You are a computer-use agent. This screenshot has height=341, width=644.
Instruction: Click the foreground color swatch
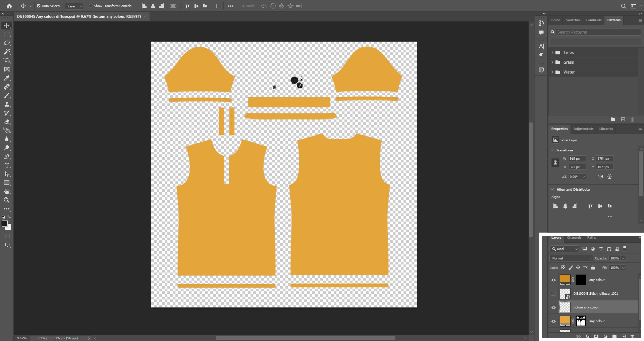pyautogui.click(x=5, y=224)
